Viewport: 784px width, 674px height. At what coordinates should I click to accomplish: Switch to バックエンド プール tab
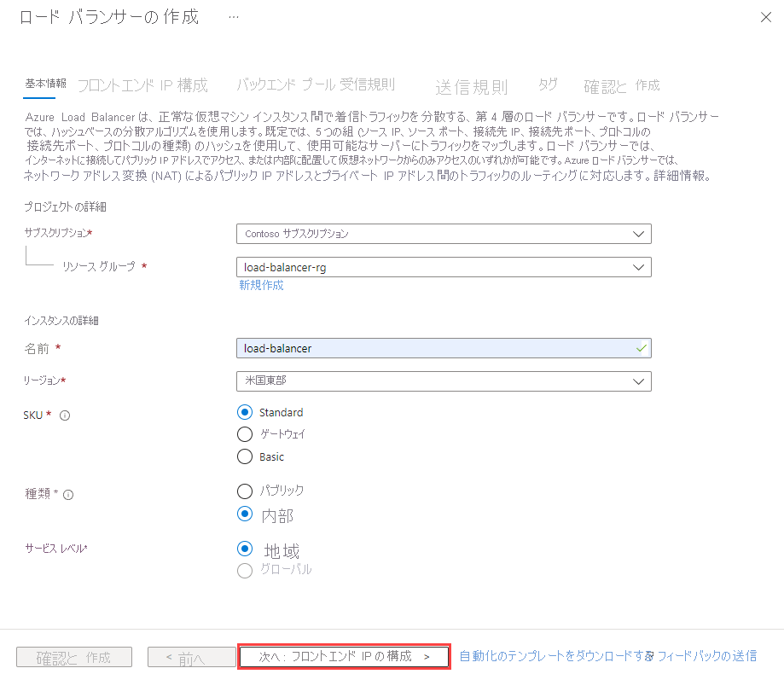[x=286, y=84]
